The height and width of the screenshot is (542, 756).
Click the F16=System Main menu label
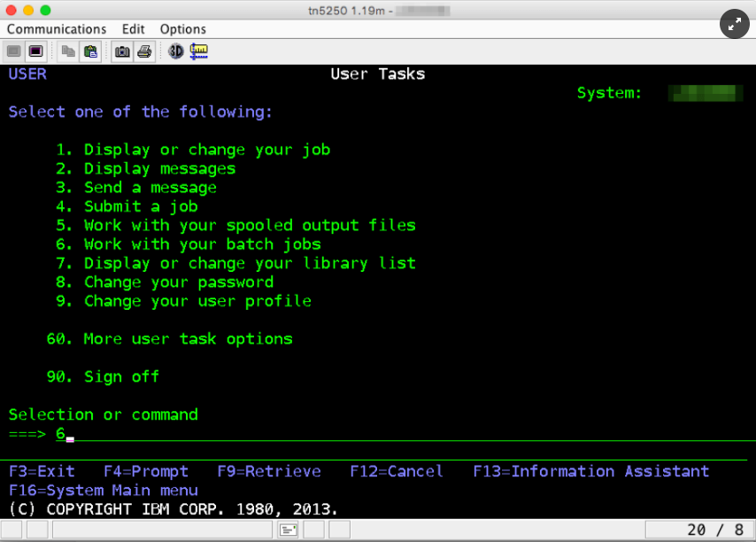(x=104, y=490)
